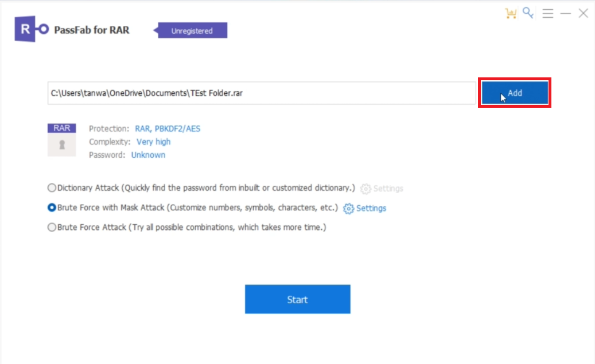Open Settings link for Mask Attack

371,208
